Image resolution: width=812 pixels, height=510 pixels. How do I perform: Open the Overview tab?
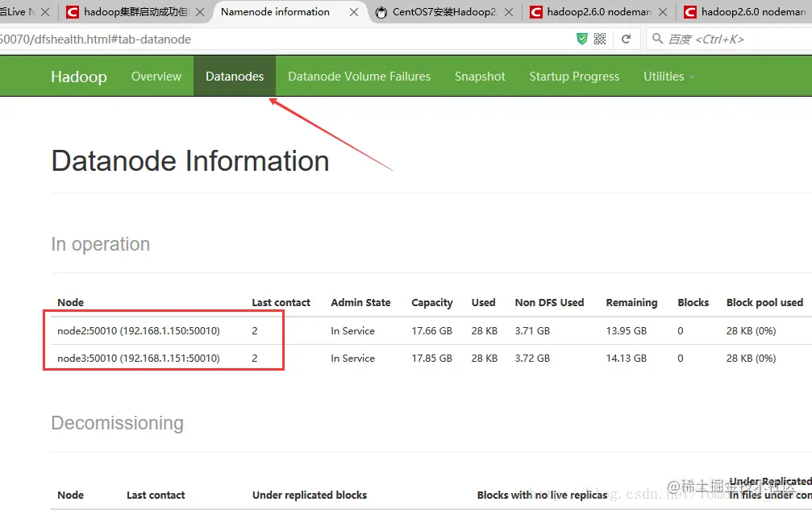point(156,77)
